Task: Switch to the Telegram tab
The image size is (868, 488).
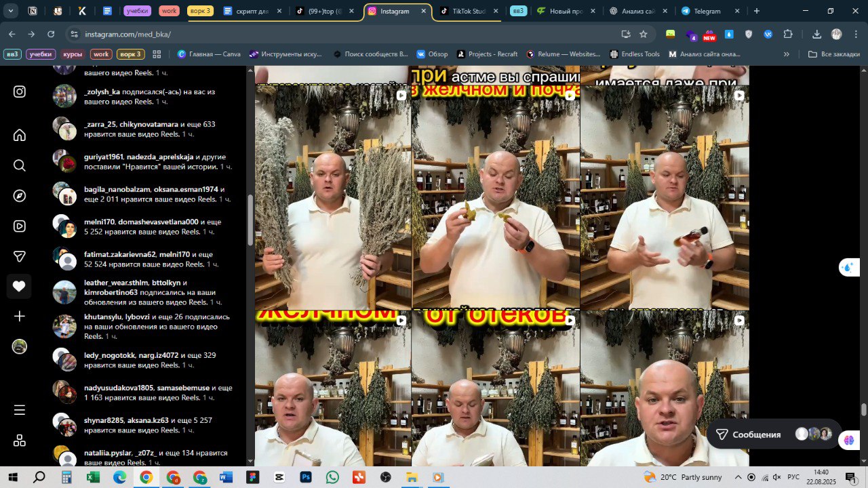Action: tap(711, 11)
